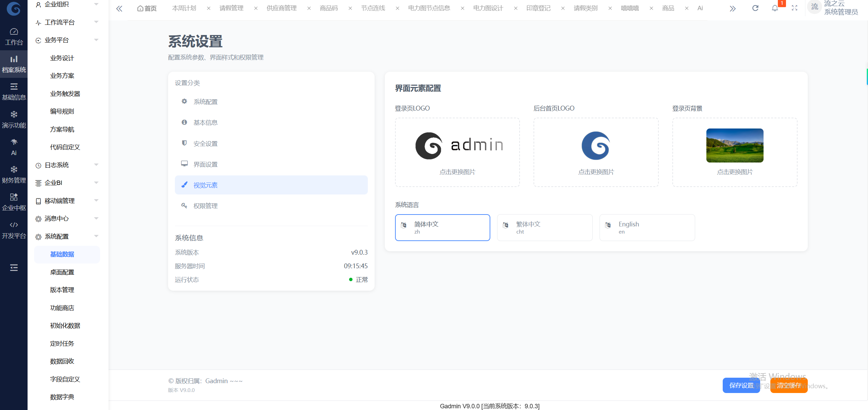Open the notification bell
868x410 pixels.
775,8
